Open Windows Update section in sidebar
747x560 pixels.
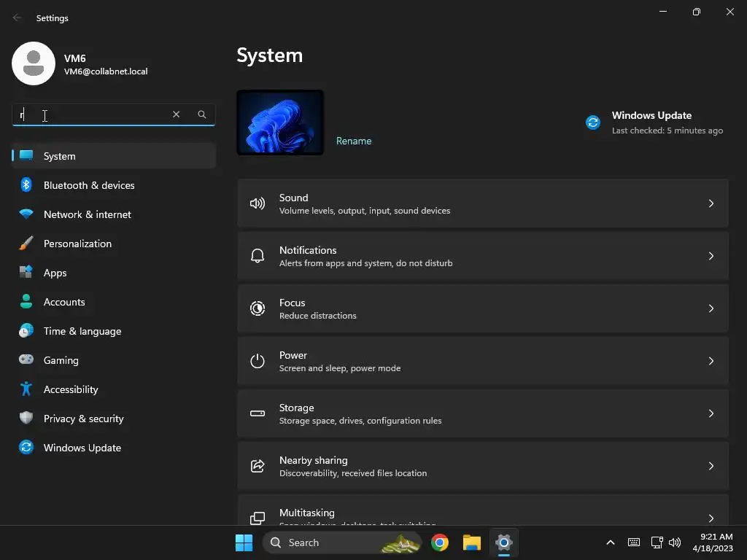114,448
